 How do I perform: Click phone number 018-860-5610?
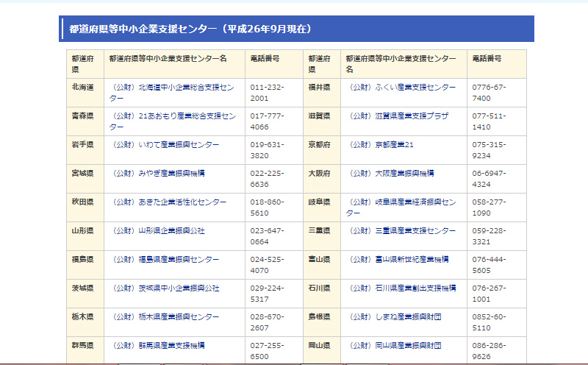pos(267,208)
